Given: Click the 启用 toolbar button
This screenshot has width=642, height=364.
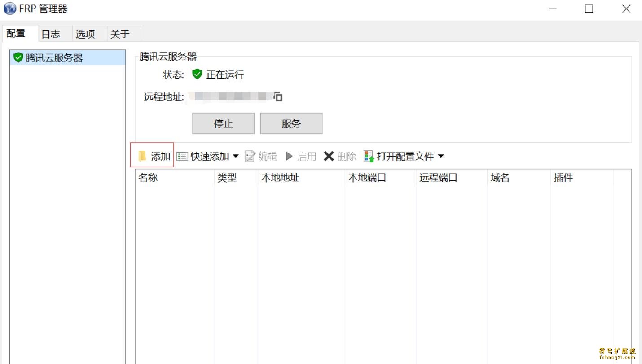Looking at the screenshot, I should [x=301, y=156].
